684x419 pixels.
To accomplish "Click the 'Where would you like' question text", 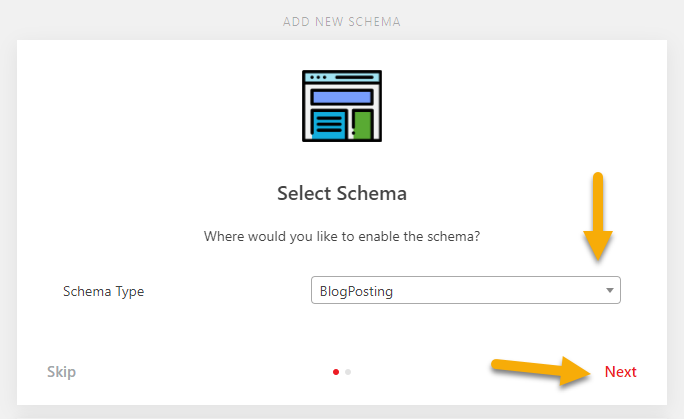I will tap(342, 237).
